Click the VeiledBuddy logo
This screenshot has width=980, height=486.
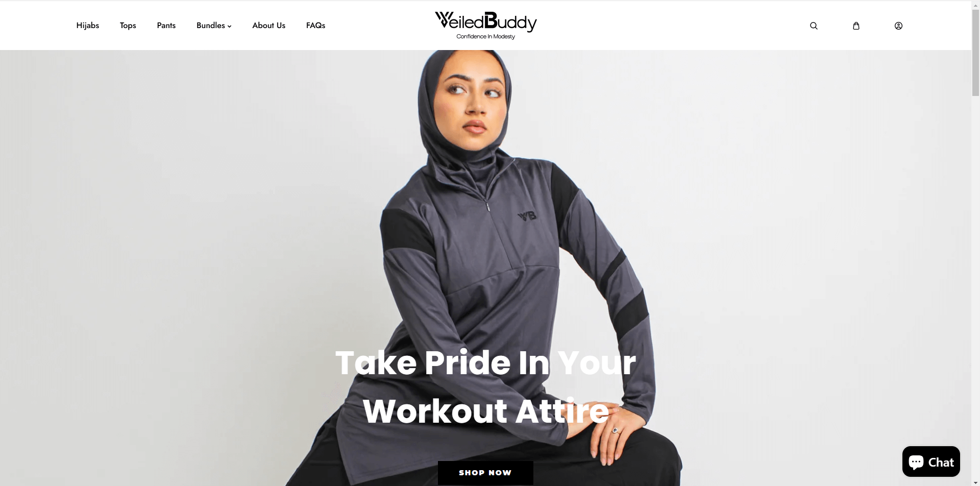[485, 25]
